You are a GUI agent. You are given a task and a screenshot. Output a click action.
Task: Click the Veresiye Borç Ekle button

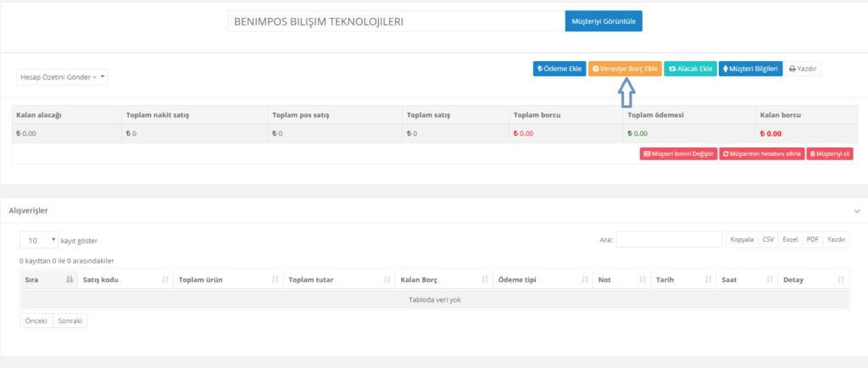tap(625, 69)
